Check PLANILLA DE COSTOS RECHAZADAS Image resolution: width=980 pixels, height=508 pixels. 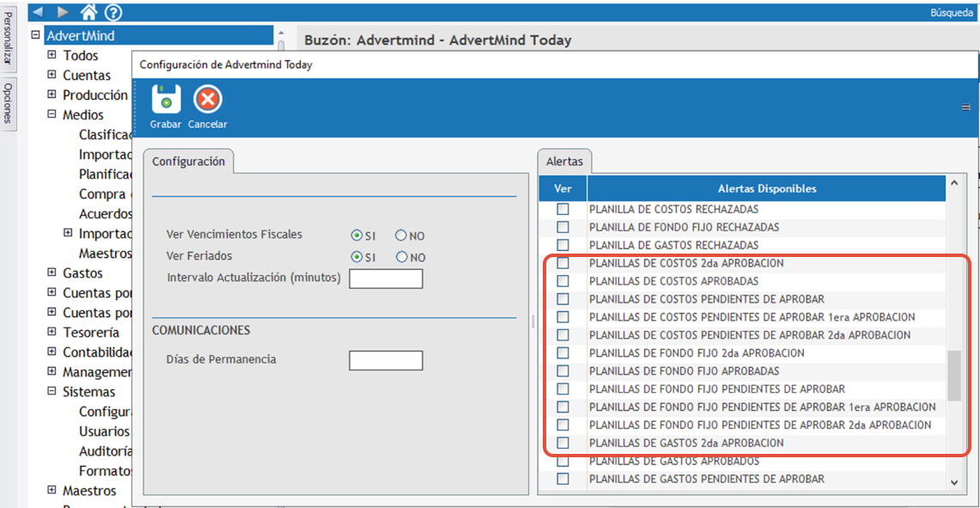[x=563, y=208]
